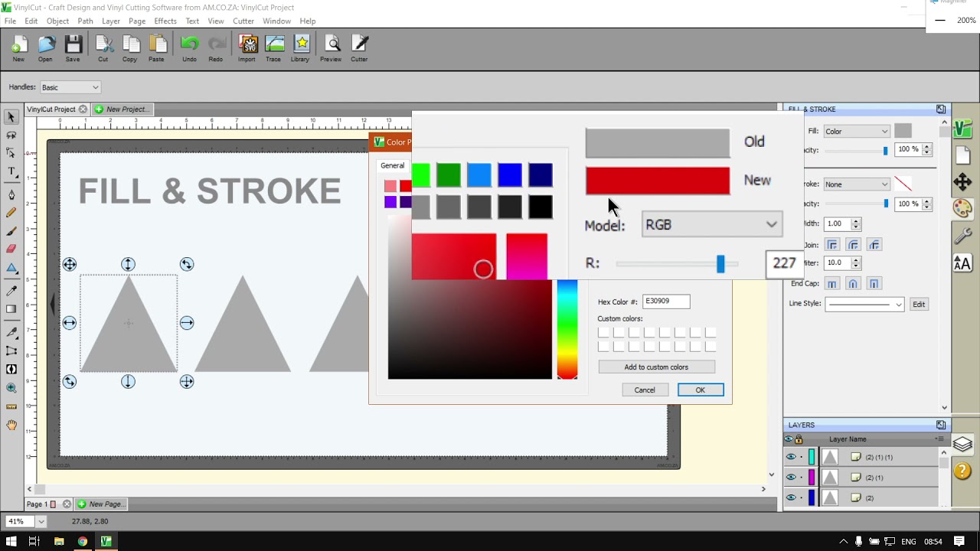Viewport: 980px width, 551px height.
Task: Select the Eraser tool in left toolbar
Action: 11,248
